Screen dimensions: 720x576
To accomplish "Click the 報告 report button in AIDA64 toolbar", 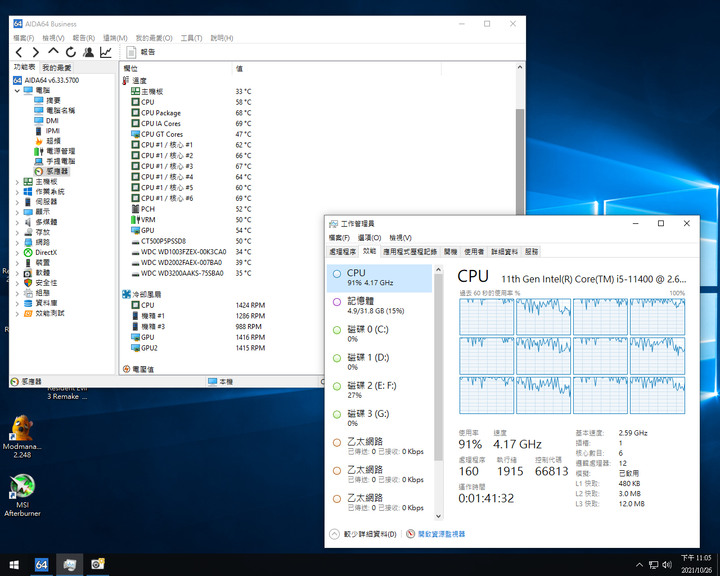I will click(141, 52).
